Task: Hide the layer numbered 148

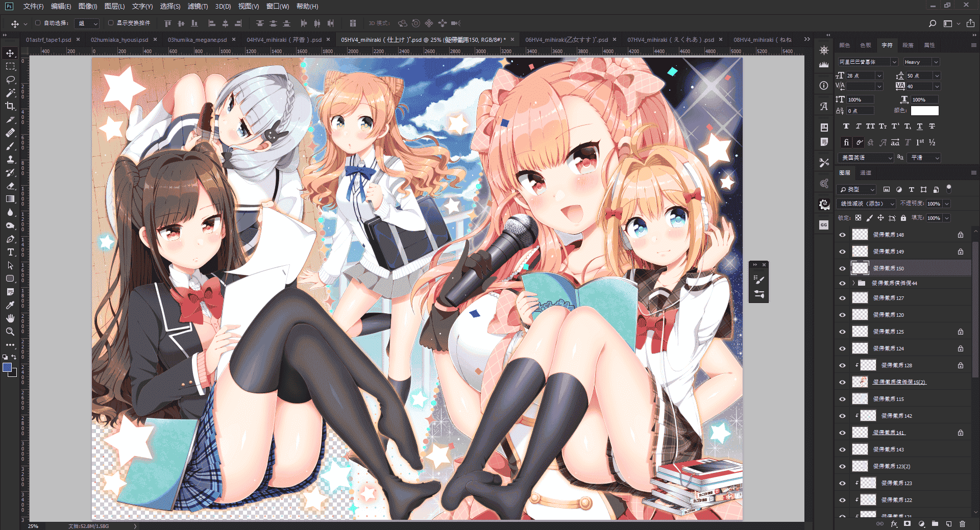Action: 843,235
